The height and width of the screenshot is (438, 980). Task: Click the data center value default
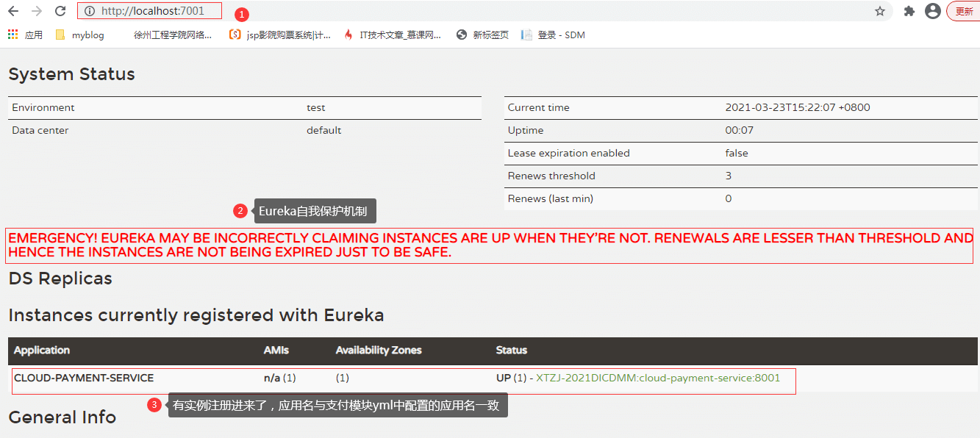pyautogui.click(x=324, y=130)
